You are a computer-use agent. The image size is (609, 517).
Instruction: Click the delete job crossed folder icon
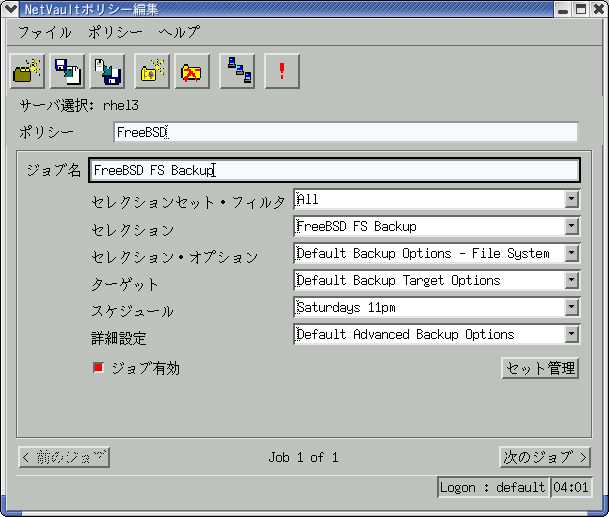coord(192,71)
